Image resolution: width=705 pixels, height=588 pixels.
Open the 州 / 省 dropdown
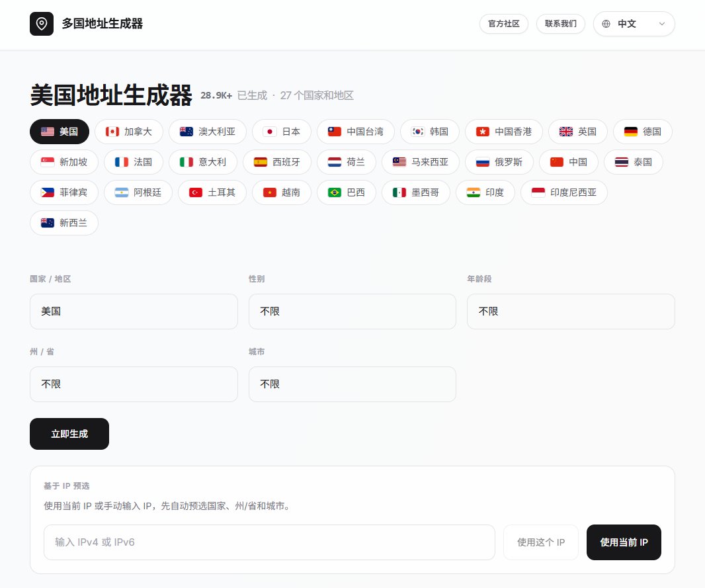[x=134, y=384]
